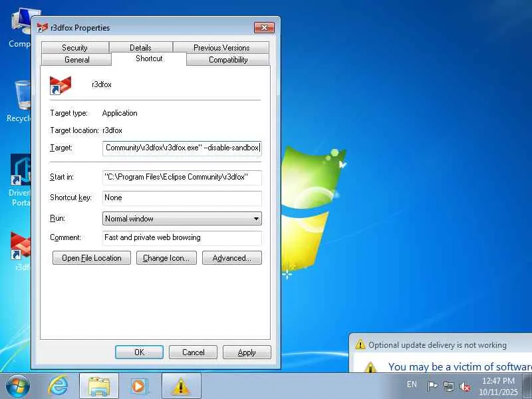Open Windows Media Player from the taskbar
The width and height of the screenshot is (532, 399).
(x=138, y=386)
